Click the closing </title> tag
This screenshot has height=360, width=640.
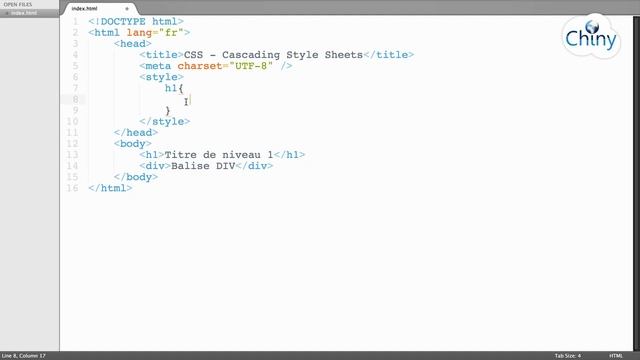(389, 55)
